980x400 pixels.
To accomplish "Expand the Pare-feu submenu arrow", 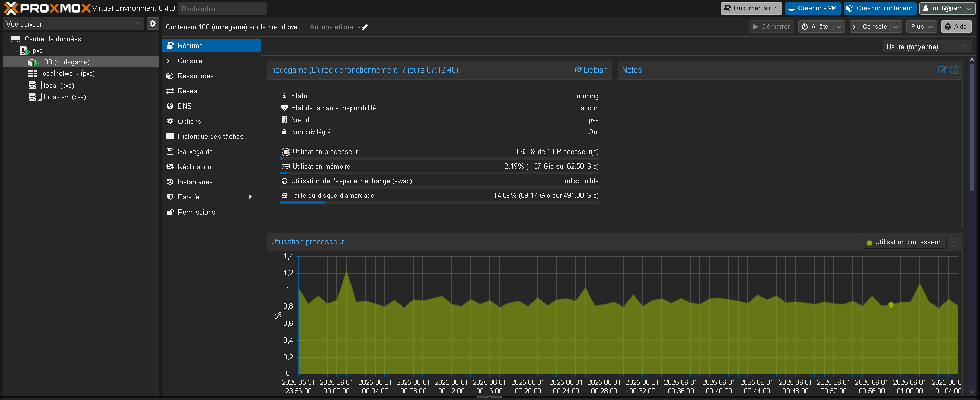I will [251, 197].
